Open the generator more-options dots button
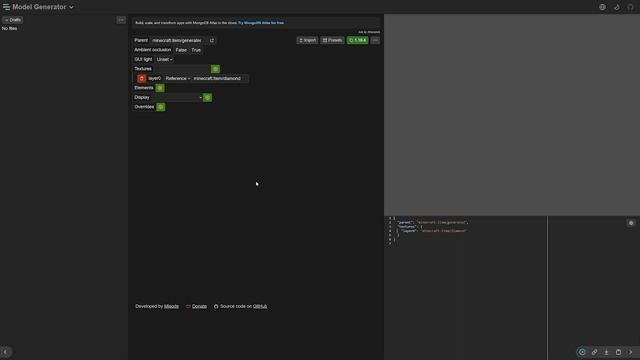 (x=375, y=40)
